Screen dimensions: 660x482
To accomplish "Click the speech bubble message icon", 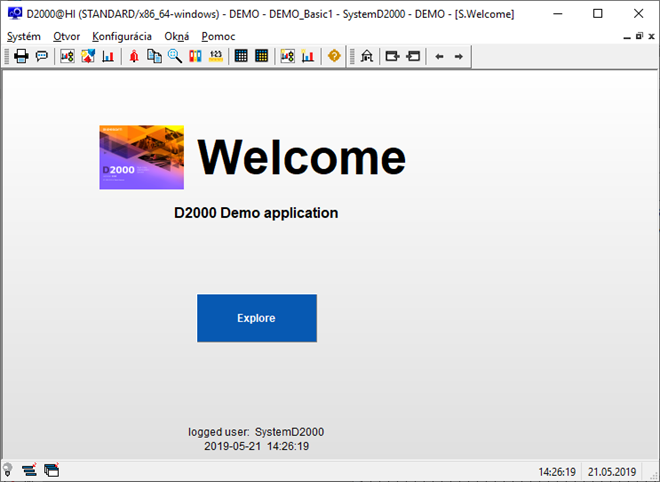I will tap(41, 56).
